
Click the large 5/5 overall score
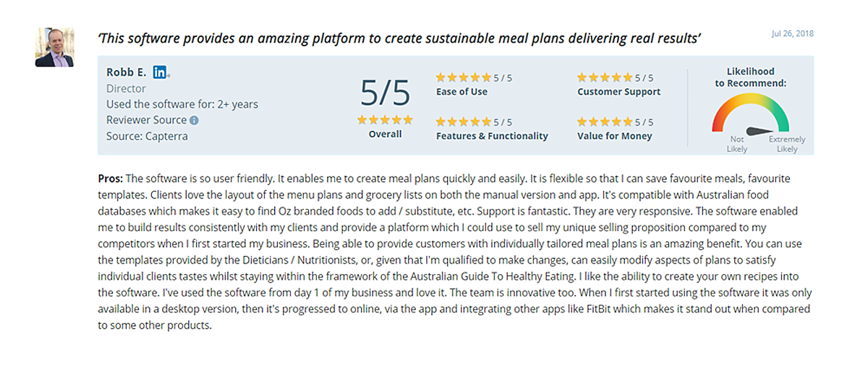click(385, 93)
